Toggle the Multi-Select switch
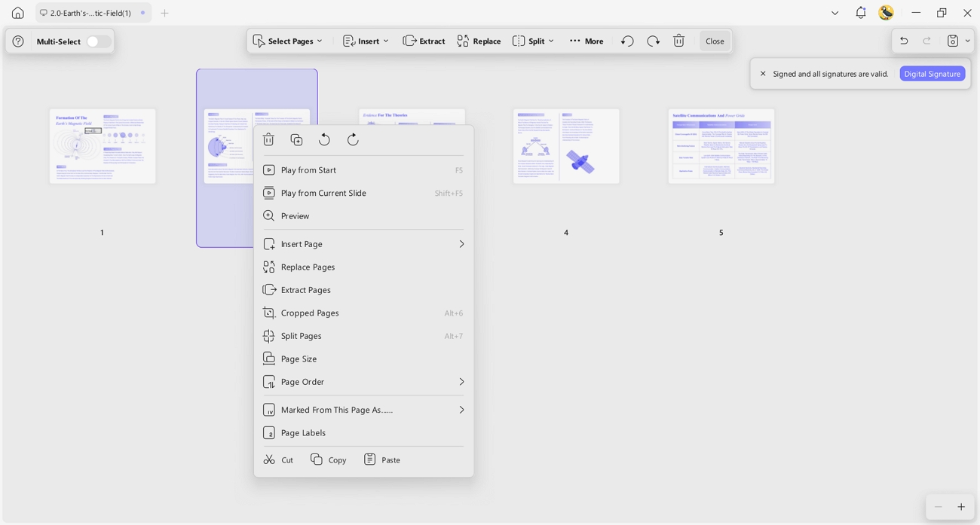Image resolution: width=980 pixels, height=525 pixels. click(x=99, y=41)
